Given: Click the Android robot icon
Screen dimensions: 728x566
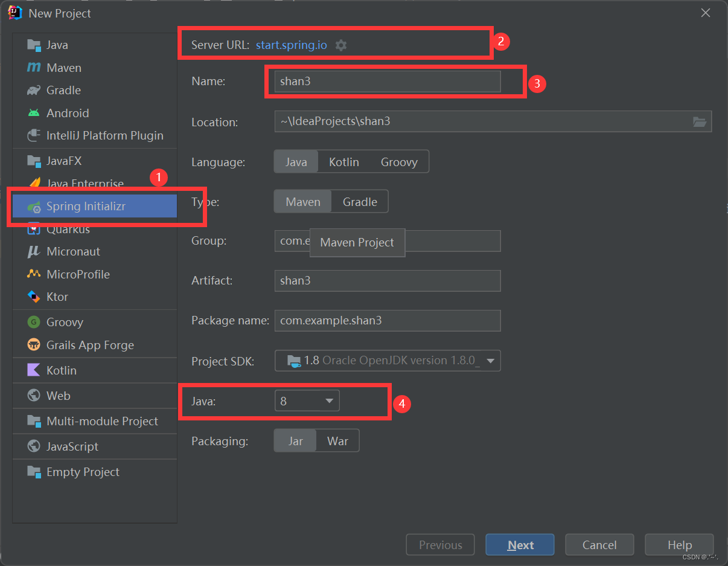Looking at the screenshot, I should [x=34, y=113].
